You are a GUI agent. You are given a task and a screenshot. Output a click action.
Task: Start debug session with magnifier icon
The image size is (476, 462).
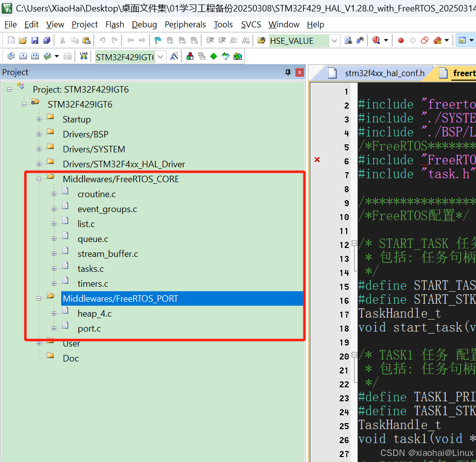pos(376,40)
